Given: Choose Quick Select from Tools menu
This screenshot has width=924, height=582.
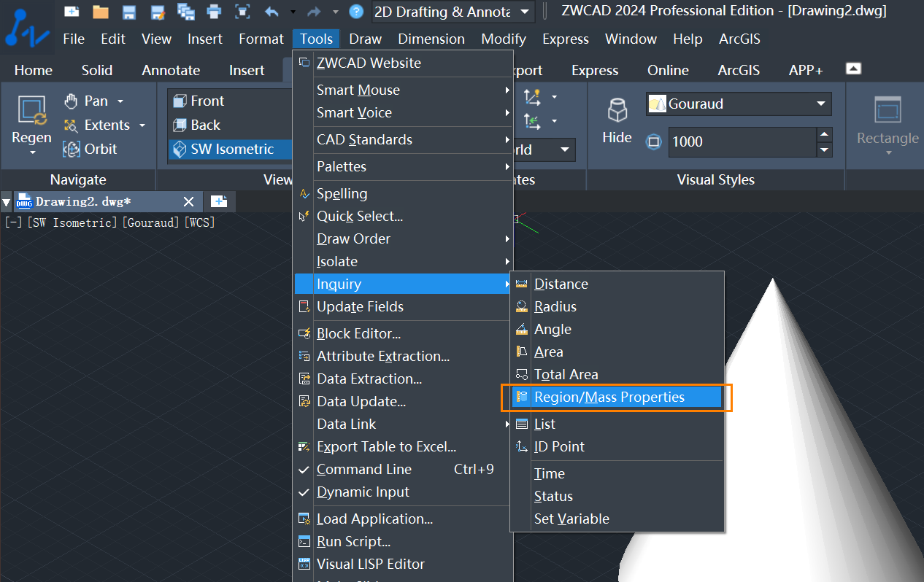Looking at the screenshot, I should click(402, 217).
